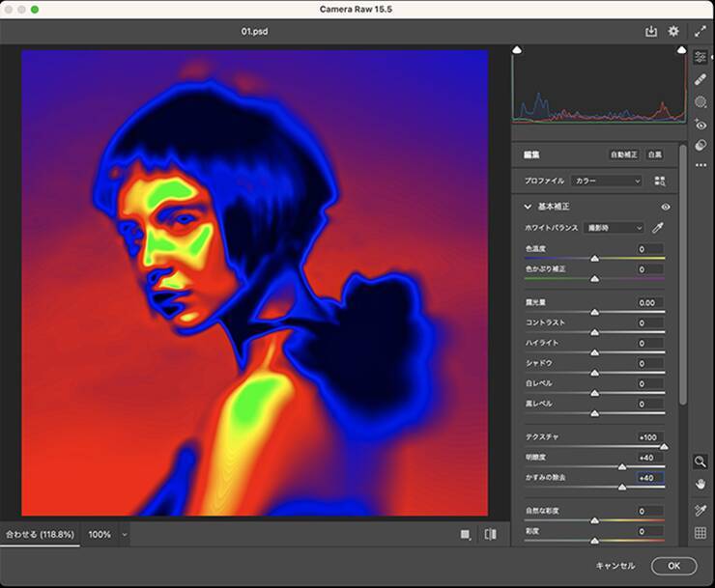Select the healing bandage tool

click(x=701, y=79)
